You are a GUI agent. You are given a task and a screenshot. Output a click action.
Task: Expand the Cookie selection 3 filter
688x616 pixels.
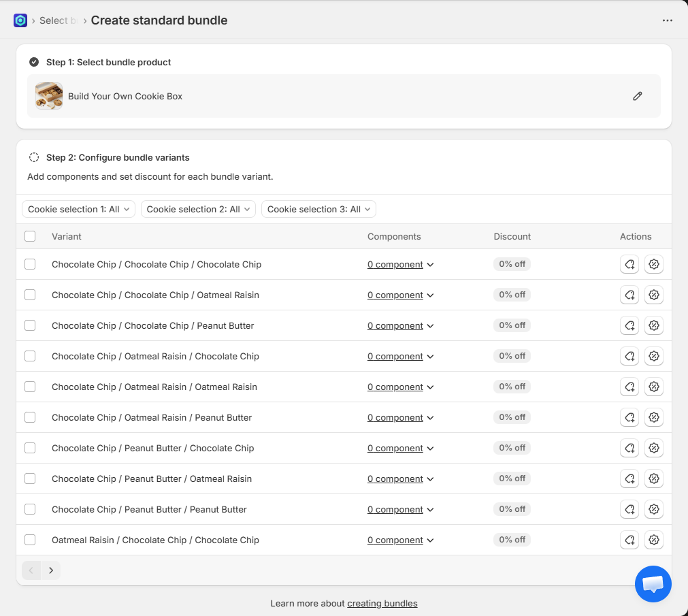click(x=318, y=209)
